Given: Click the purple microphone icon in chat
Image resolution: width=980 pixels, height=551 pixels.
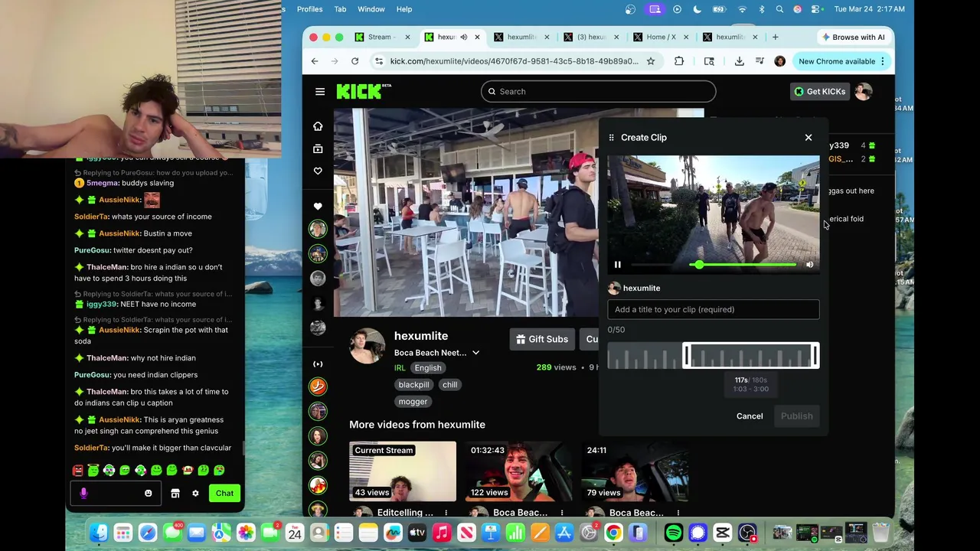Looking at the screenshot, I should tap(83, 494).
